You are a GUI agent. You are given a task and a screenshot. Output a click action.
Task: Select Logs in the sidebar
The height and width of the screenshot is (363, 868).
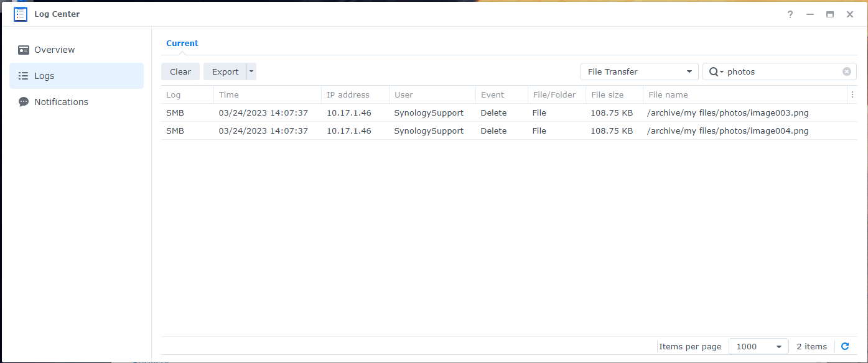point(44,76)
